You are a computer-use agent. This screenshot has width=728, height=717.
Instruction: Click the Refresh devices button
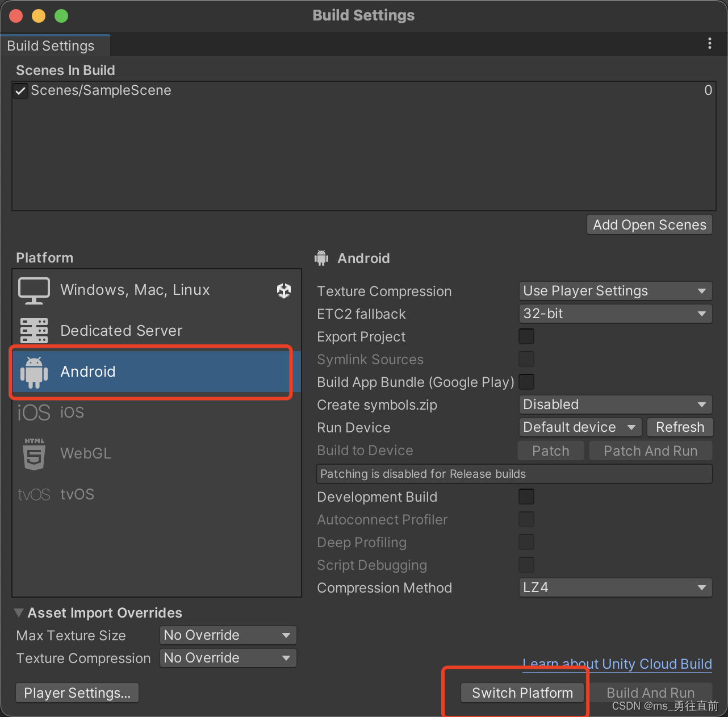coord(680,427)
